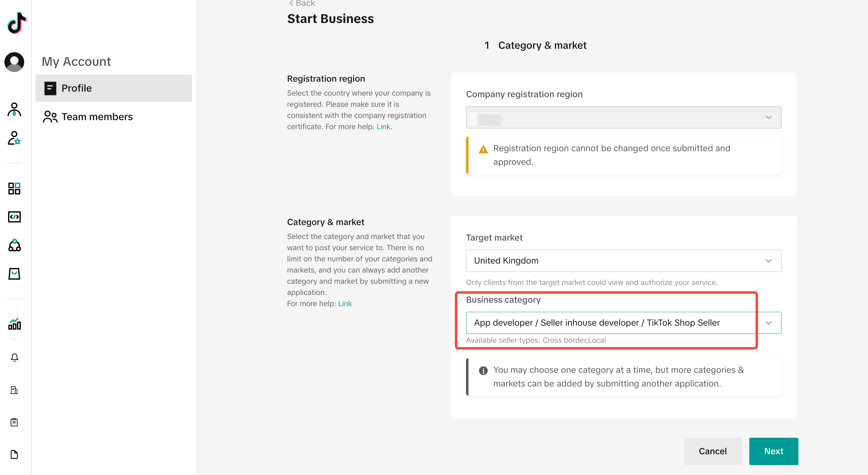Click the document file sidebar icon
Image resolution: width=868 pixels, height=475 pixels.
[x=14, y=455]
